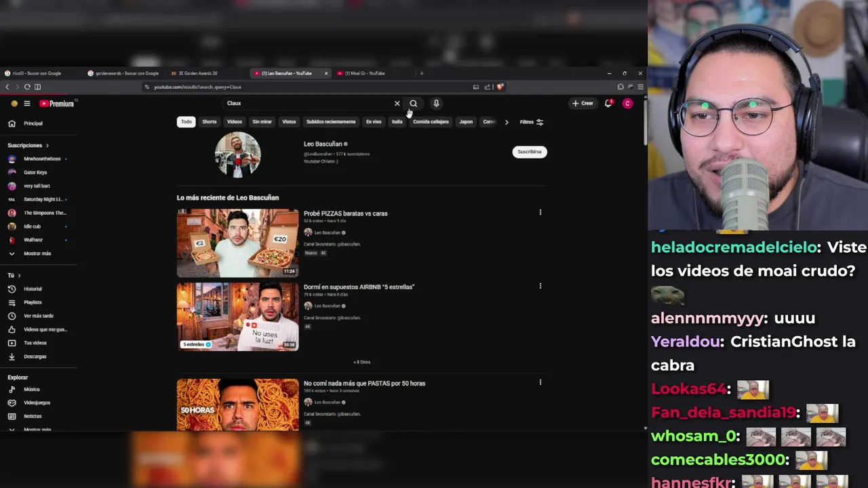Start voice search with microphone icon

click(x=436, y=104)
